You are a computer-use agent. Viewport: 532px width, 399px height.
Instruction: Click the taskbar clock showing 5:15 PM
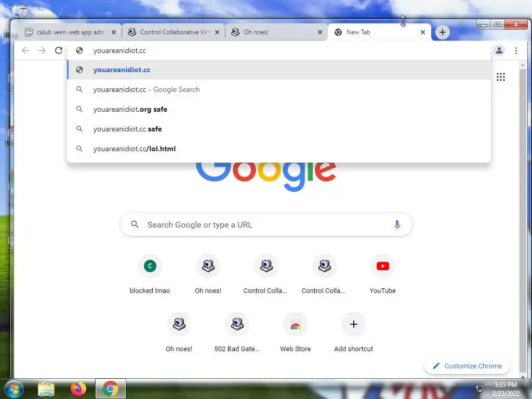pyautogui.click(x=506, y=389)
